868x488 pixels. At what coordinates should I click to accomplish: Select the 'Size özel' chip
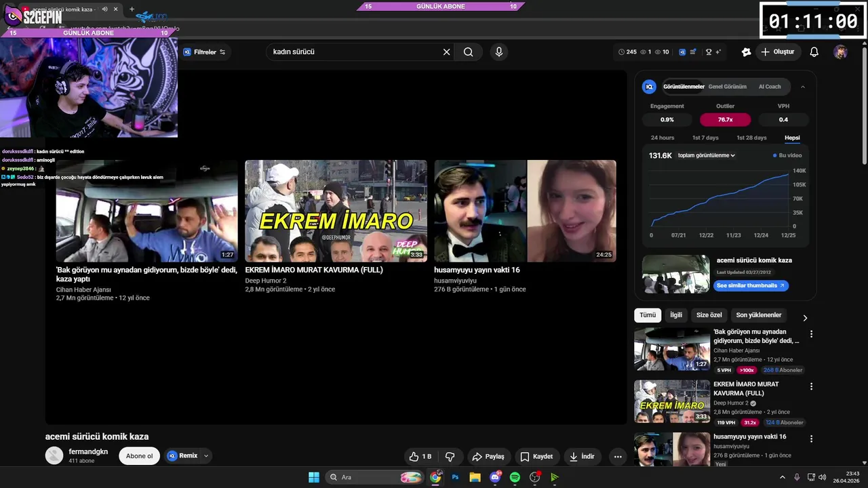[x=709, y=315]
